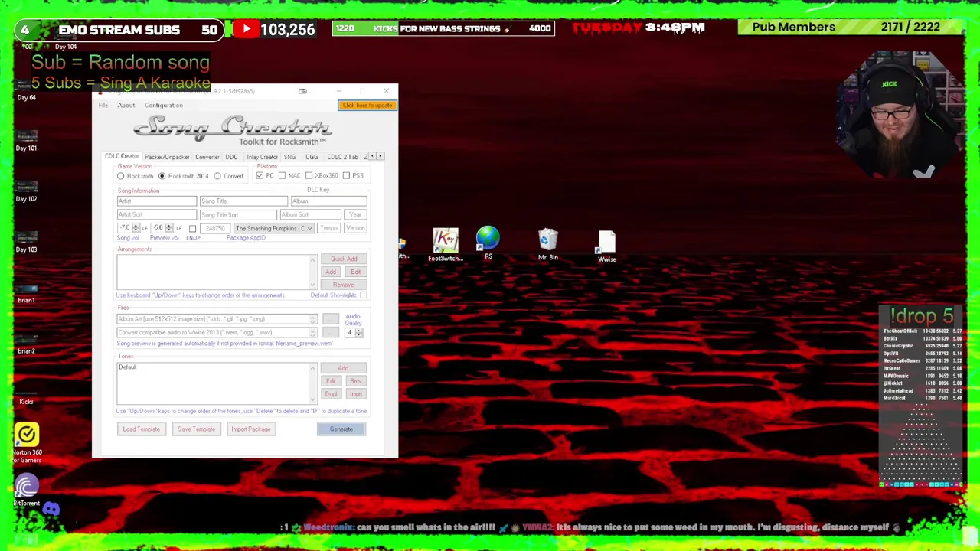Open the Wwise desktop file icon
This screenshot has width=980, height=551.
pyautogui.click(x=606, y=246)
